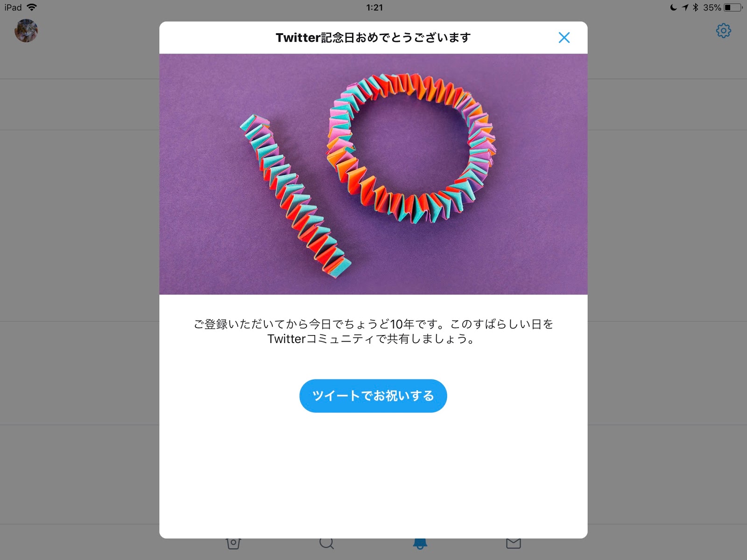
Task: Tap the location services arrow icon
Action: point(685,7)
